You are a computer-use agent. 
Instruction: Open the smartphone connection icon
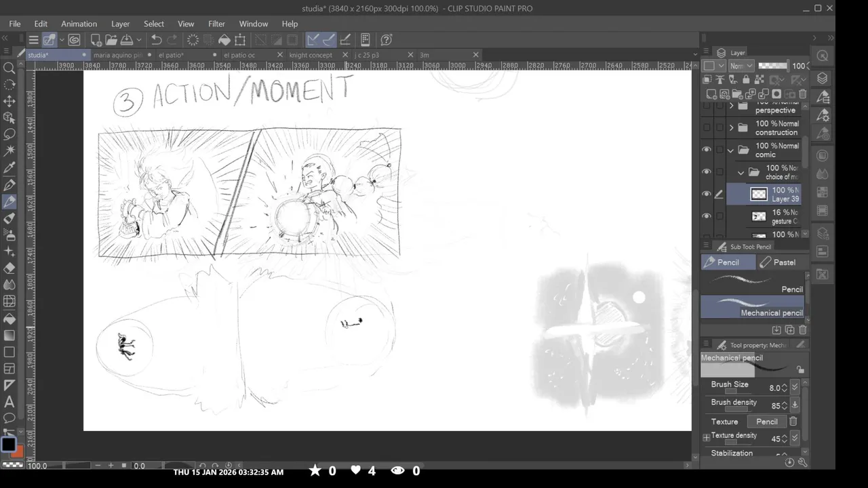(365, 40)
